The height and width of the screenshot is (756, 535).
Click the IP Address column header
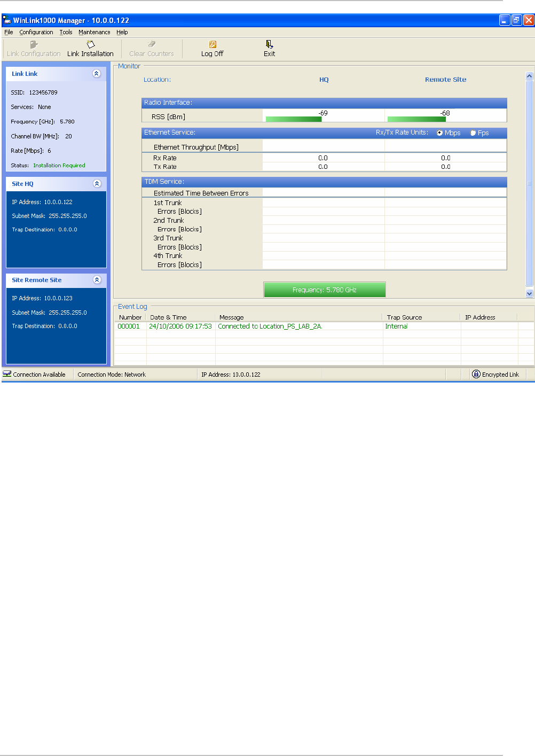click(x=489, y=317)
